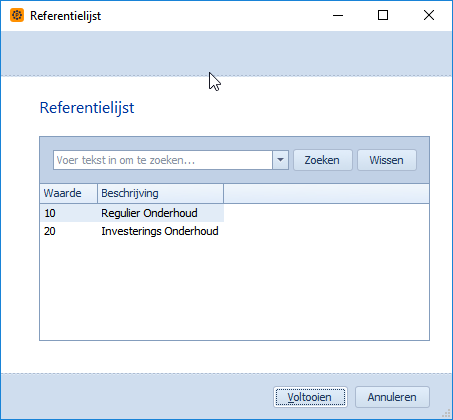
Task: Click the Zoeken button
Action: click(322, 160)
